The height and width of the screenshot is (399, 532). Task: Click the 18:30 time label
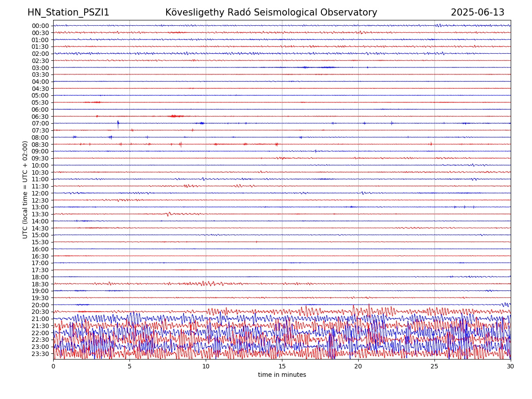point(40,284)
